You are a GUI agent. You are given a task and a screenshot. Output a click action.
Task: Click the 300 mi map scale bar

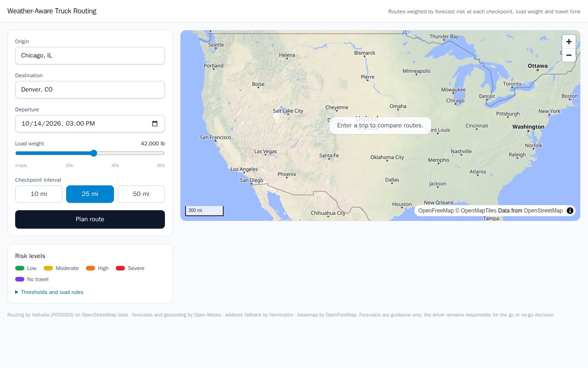click(x=204, y=211)
